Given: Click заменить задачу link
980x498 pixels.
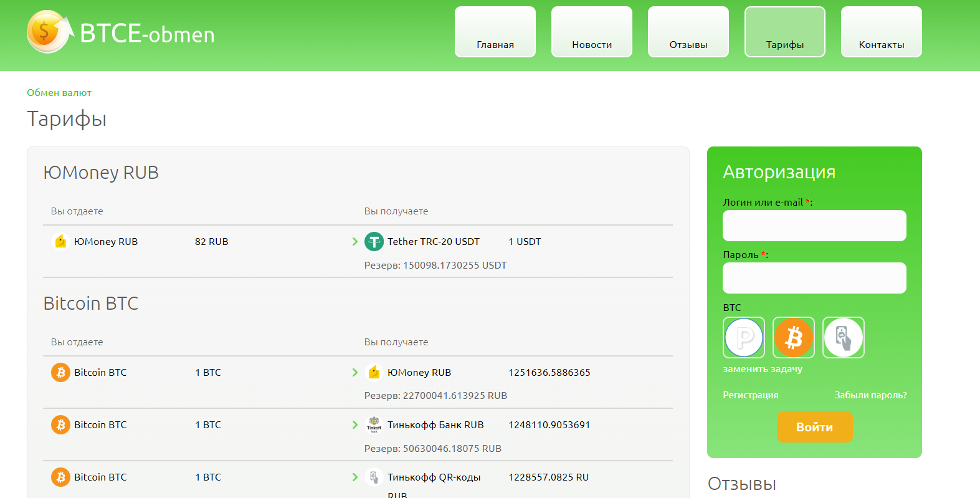Looking at the screenshot, I should [763, 369].
